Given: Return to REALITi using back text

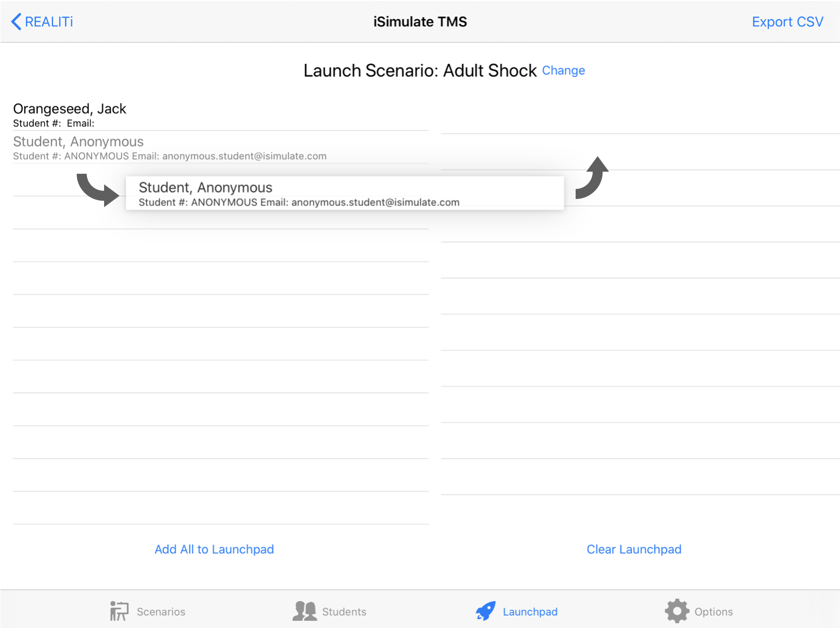Looking at the screenshot, I should (49, 22).
